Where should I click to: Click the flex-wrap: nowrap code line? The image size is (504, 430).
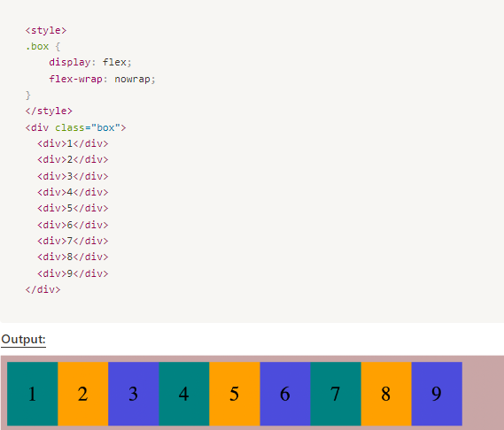[102, 79]
